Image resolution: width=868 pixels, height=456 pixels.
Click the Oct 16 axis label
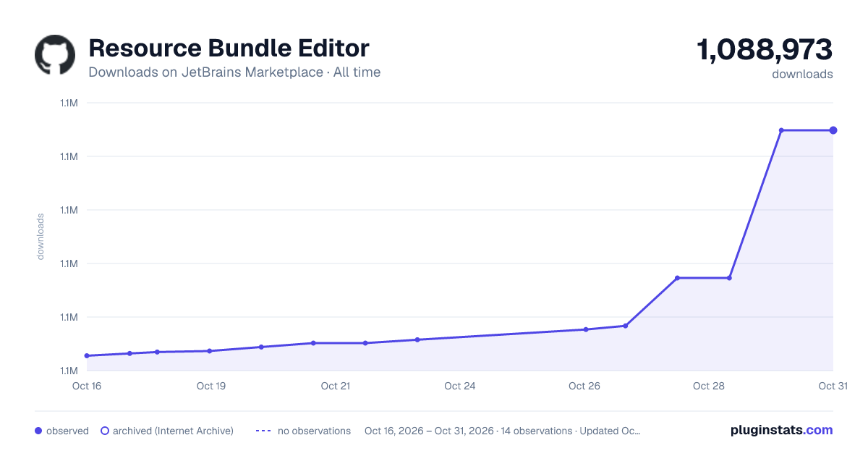[87, 386]
